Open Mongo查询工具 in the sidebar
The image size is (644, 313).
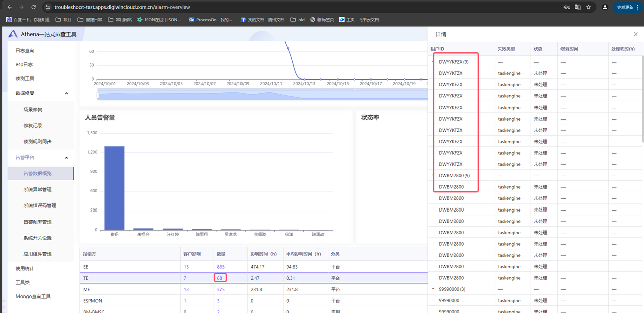(33, 296)
